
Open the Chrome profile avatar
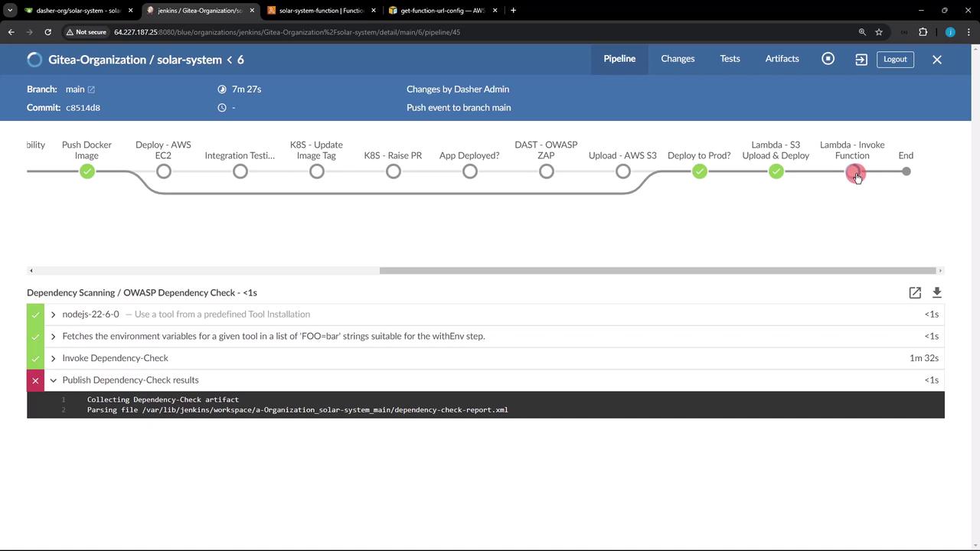(950, 32)
